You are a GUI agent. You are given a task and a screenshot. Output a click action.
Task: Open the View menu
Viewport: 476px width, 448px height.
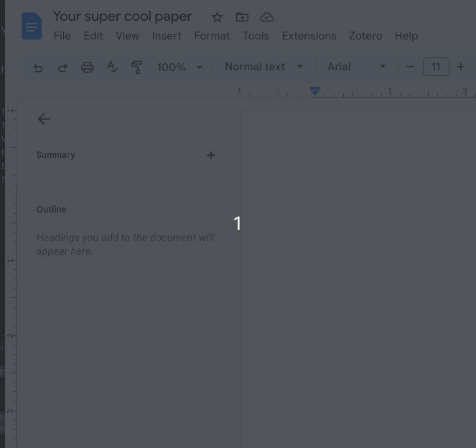(128, 36)
